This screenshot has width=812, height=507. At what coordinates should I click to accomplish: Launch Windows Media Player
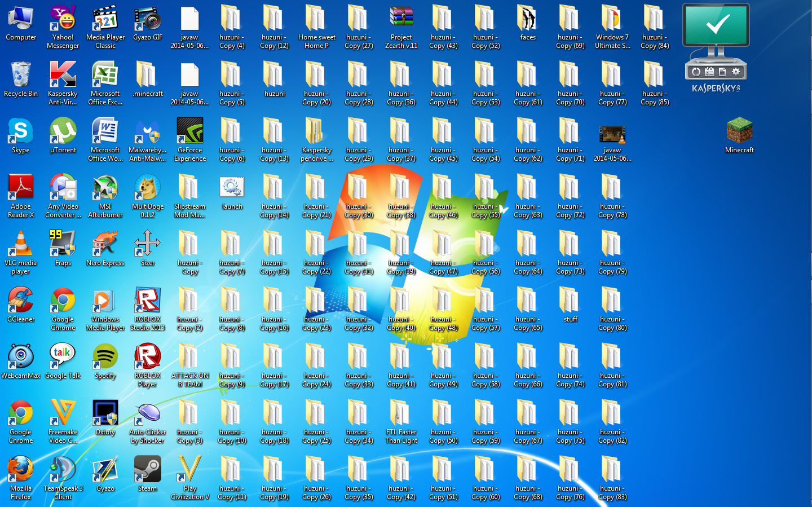click(x=105, y=310)
